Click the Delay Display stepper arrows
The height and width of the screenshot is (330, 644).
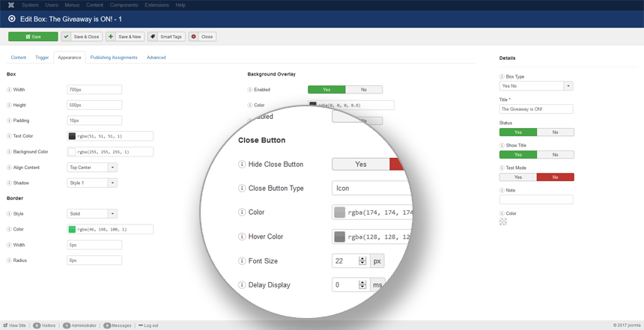click(362, 285)
